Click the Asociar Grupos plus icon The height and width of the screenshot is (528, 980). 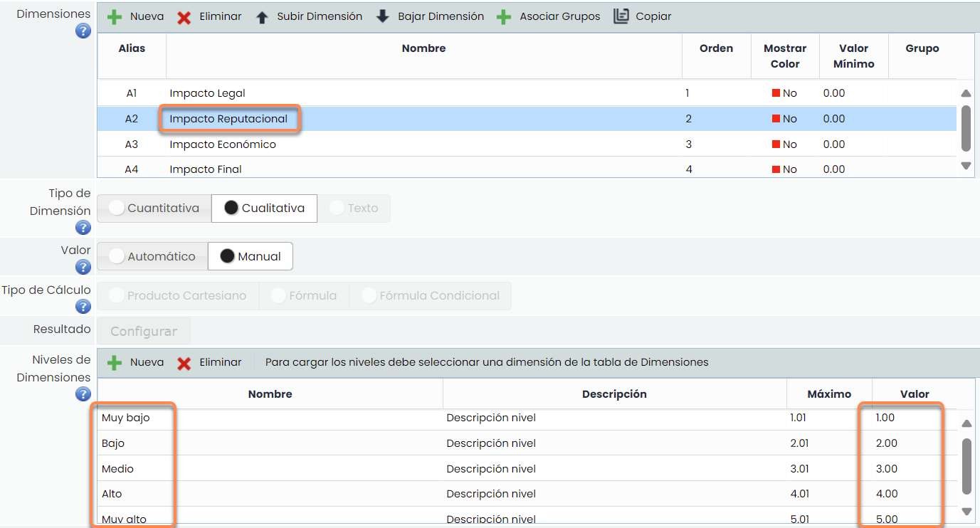point(504,17)
